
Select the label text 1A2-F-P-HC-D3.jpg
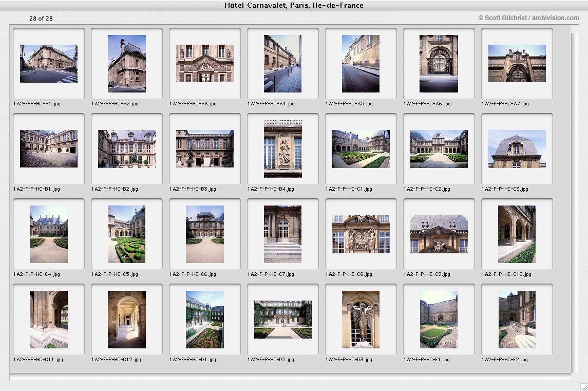point(348,360)
